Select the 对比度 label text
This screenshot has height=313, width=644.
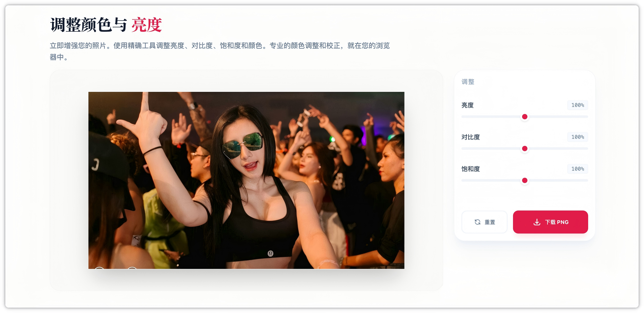click(470, 137)
